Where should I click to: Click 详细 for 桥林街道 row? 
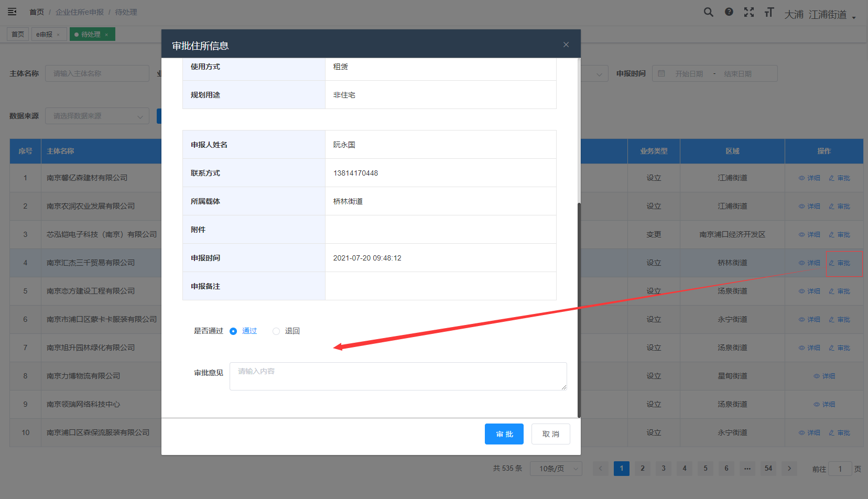[x=809, y=263]
